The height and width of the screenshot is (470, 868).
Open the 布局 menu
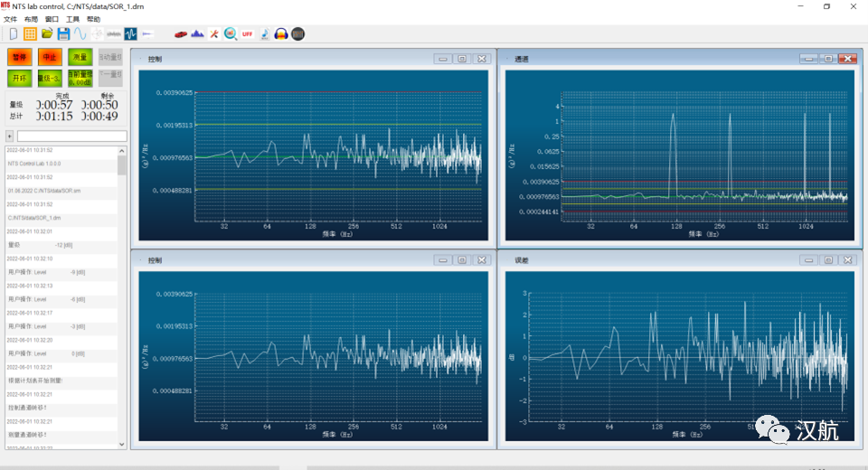pyautogui.click(x=31, y=19)
